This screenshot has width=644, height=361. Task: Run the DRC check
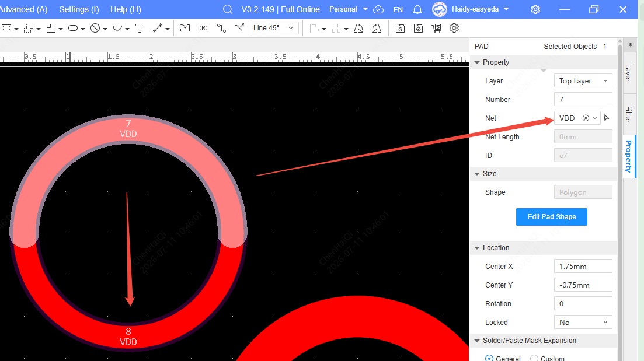(203, 29)
